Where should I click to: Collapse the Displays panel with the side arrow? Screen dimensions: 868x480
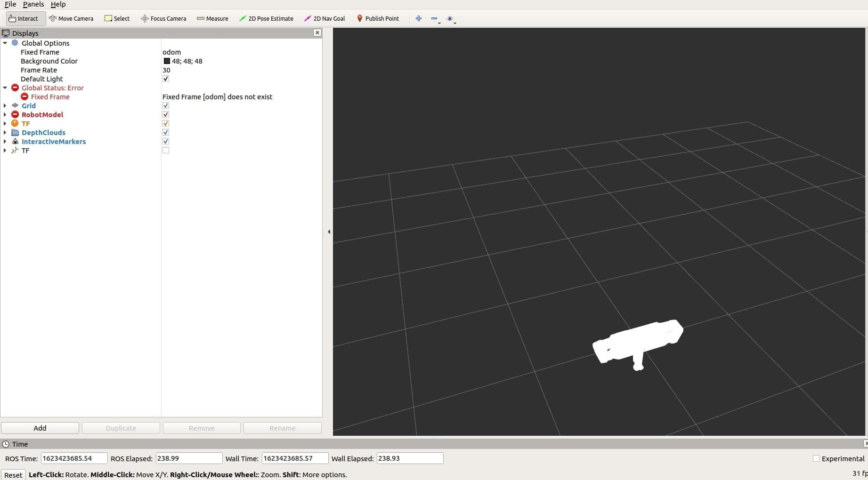329,232
